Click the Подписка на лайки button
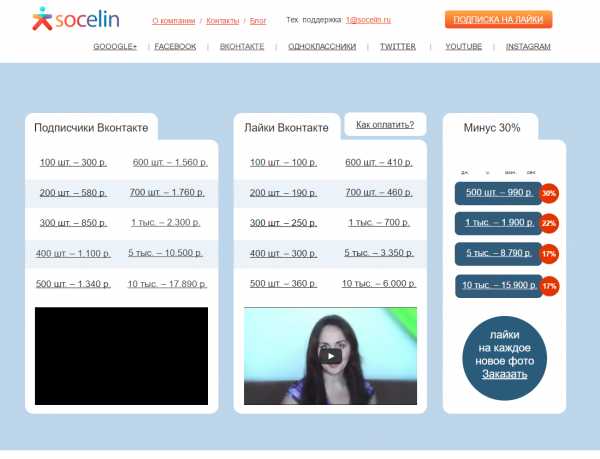The image size is (600, 459). (498, 20)
